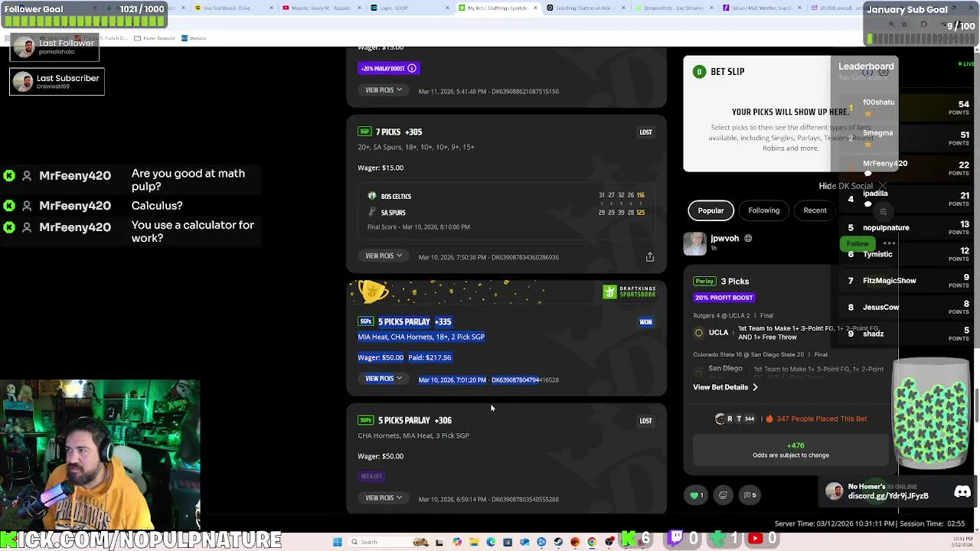
Task: Switch to the Recent feed tab
Action: 815,210
